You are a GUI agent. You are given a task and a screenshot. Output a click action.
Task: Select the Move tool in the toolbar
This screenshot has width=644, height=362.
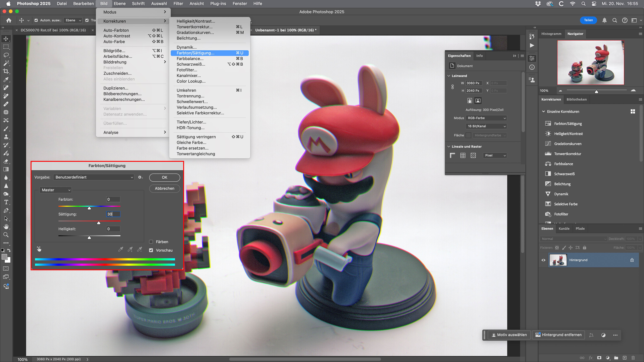point(6,39)
